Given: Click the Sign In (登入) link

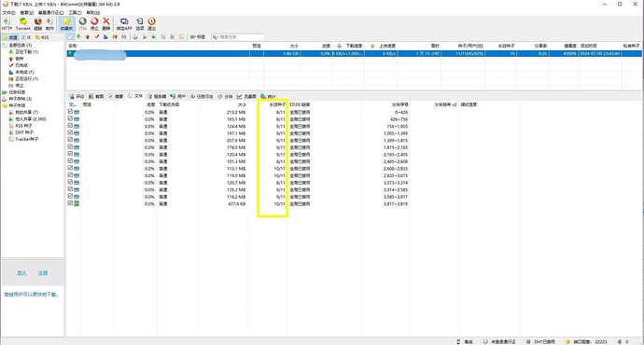Looking at the screenshot, I should tap(21, 273).
